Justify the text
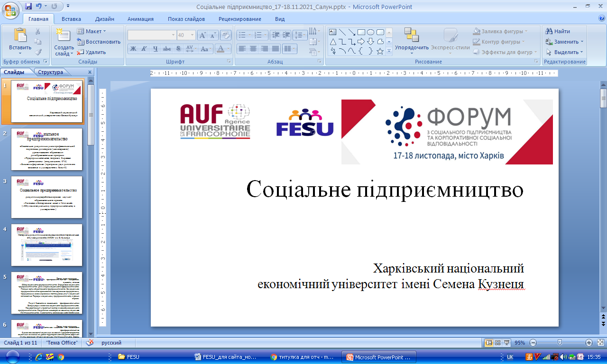 (275, 49)
